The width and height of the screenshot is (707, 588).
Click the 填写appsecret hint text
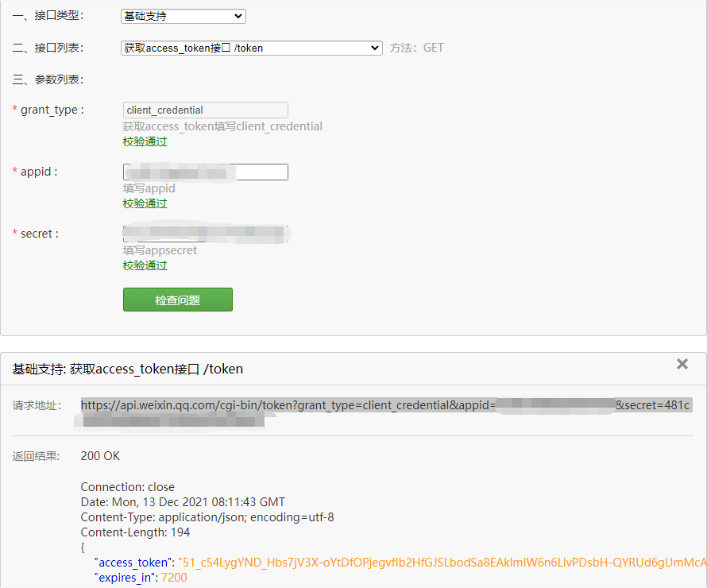(160, 250)
